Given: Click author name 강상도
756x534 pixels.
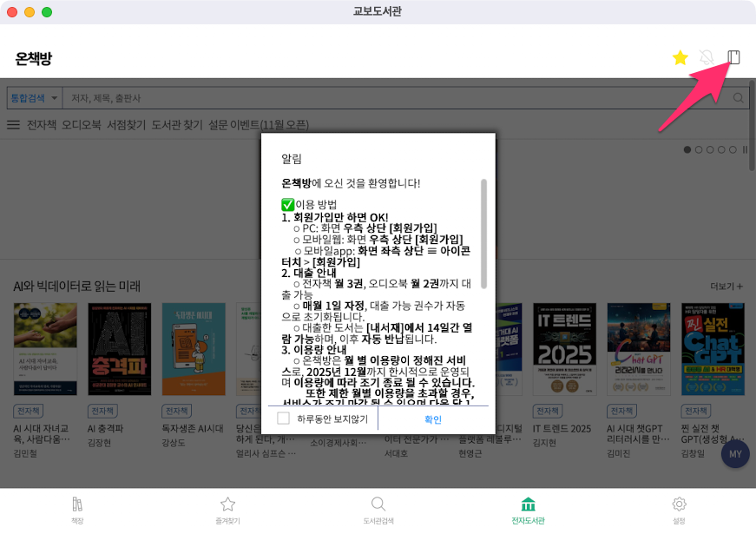Looking at the screenshot, I should click(x=174, y=442).
